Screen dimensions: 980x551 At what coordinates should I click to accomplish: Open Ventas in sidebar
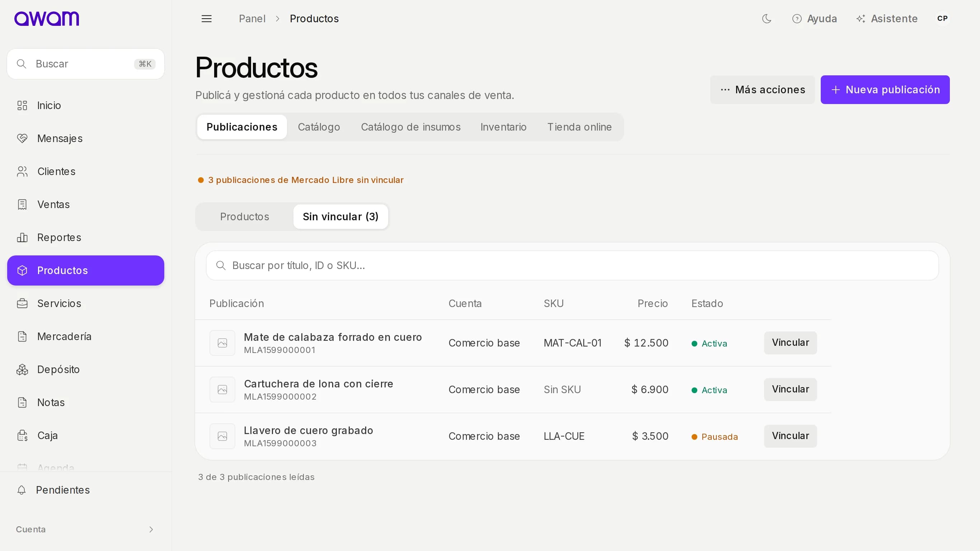click(x=86, y=204)
